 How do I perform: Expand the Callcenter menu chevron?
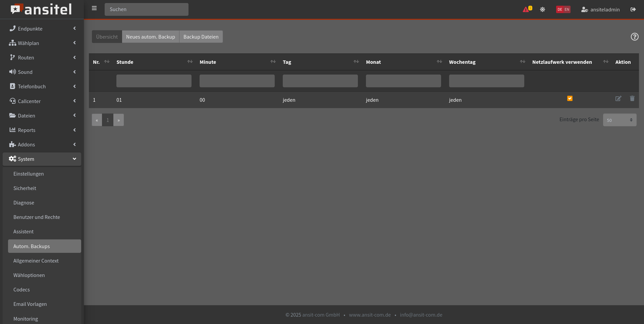click(x=74, y=101)
